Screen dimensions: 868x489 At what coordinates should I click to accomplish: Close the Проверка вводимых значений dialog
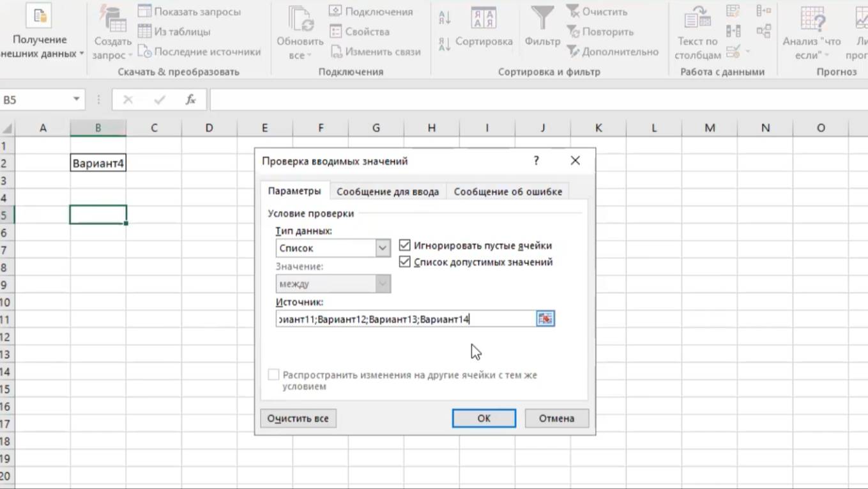[575, 161]
